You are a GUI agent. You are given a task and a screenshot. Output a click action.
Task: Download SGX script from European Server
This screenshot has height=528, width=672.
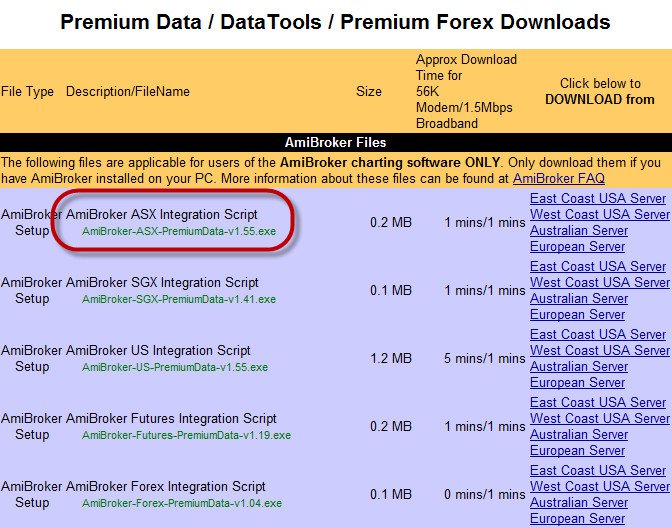577,315
